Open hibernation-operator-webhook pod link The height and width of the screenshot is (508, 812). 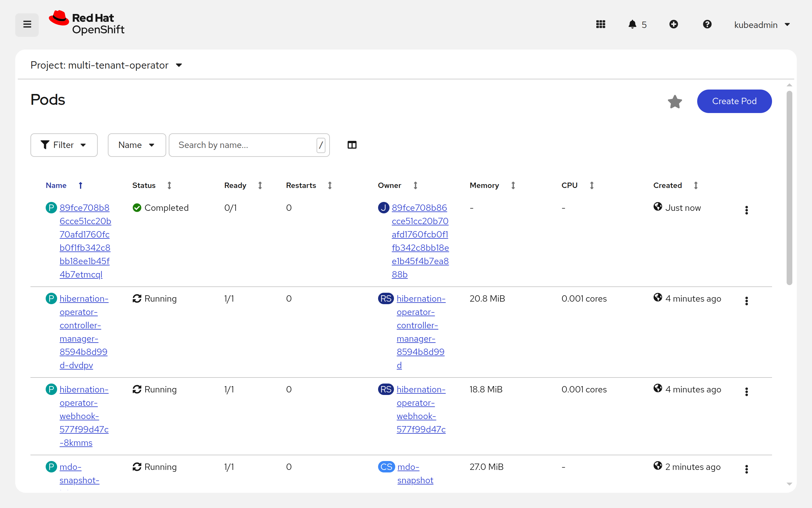tap(84, 416)
